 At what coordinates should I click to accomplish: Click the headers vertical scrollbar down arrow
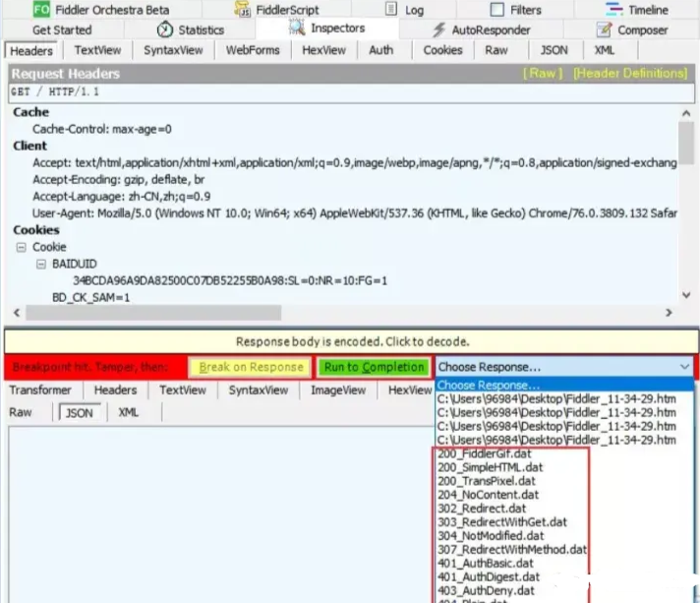(686, 295)
